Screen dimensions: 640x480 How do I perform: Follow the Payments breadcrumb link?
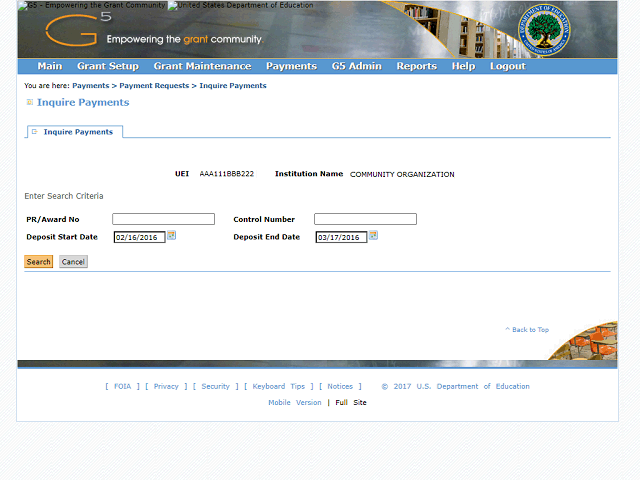pyautogui.click(x=91, y=86)
